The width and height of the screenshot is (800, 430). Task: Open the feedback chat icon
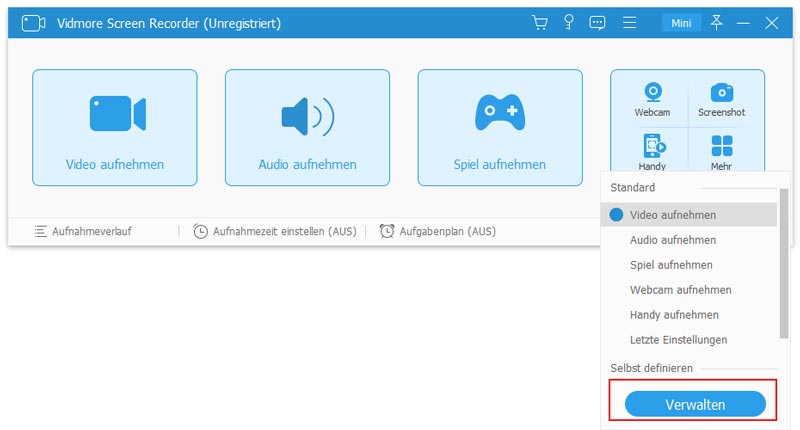(597, 23)
